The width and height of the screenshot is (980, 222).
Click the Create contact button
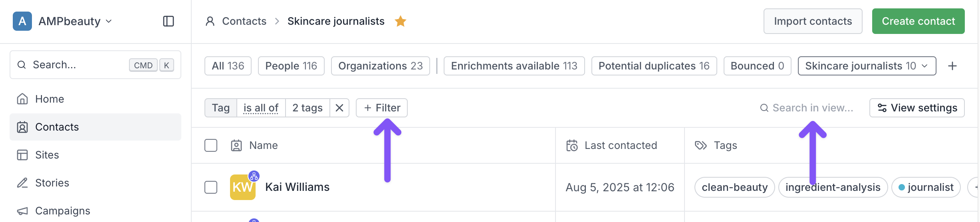919,21
